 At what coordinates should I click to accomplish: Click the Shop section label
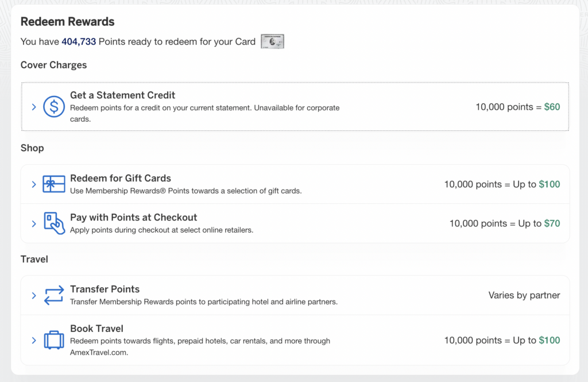click(x=32, y=148)
